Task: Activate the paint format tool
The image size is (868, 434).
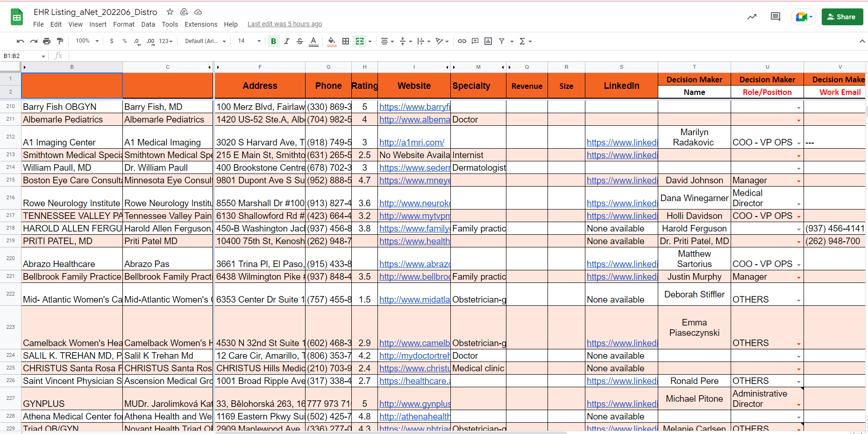Action: [x=60, y=41]
